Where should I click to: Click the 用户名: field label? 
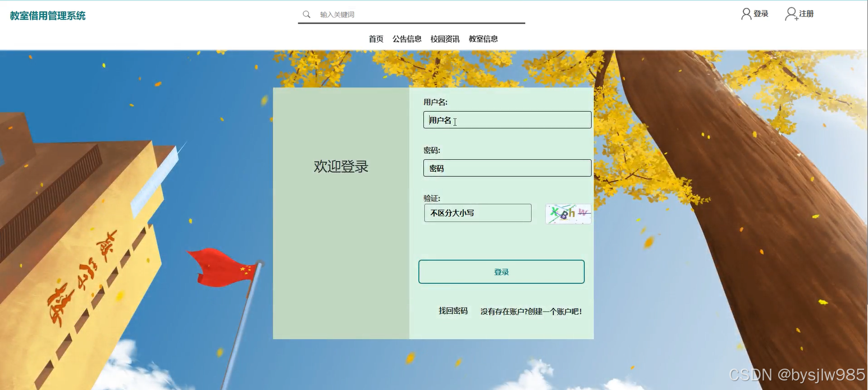[435, 103]
